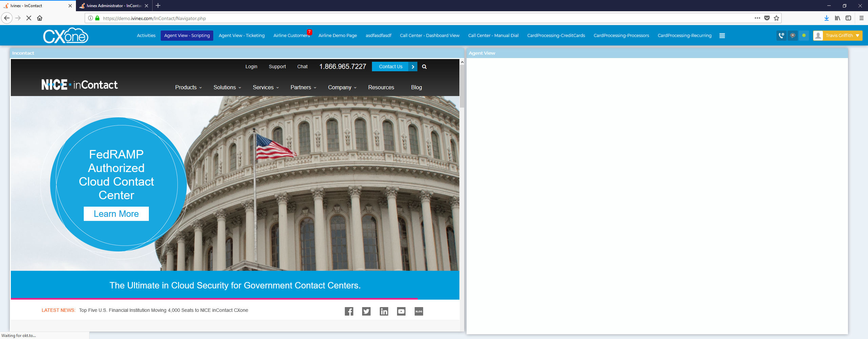Screen dimensions: 868x339
Task: Click the Agent View panel header
Action: pos(657,53)
